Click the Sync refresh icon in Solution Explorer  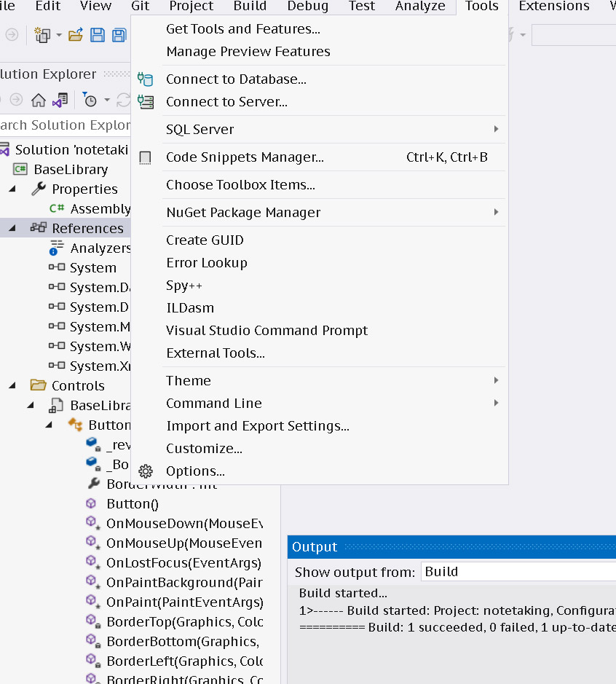pyautogui.click(x=123, y=100)
